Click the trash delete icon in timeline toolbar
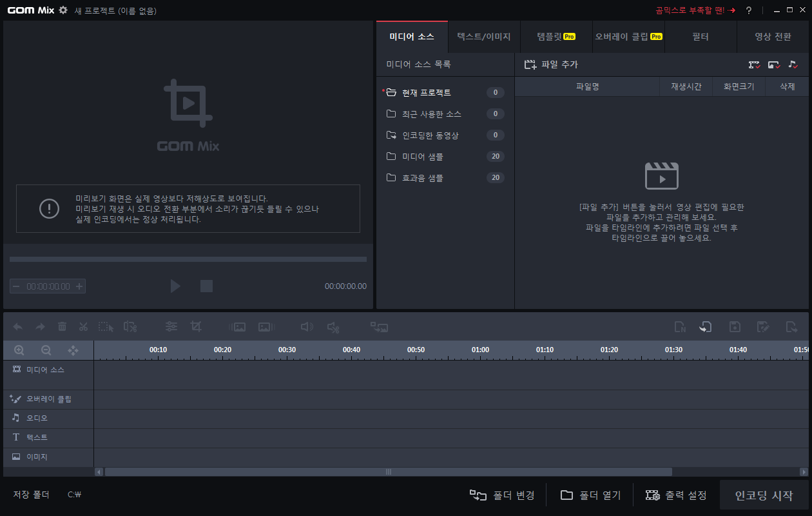Viewport: 812px width, 516px height. (62, 327)
